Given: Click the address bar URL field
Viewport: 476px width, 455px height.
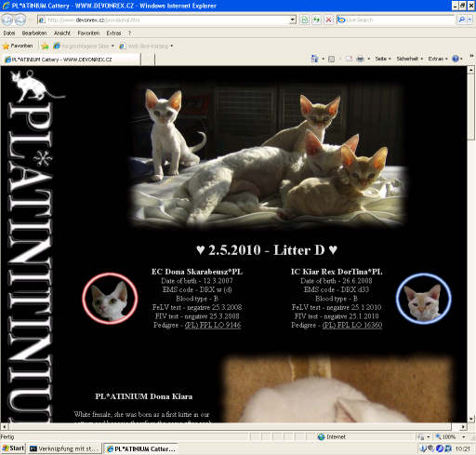Looking at the screenshot, I should [166, 20].
